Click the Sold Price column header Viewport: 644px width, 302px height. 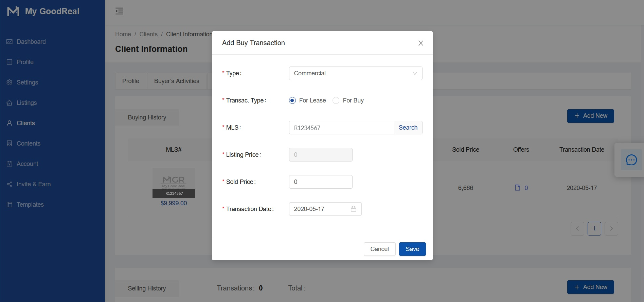point(465,150)
